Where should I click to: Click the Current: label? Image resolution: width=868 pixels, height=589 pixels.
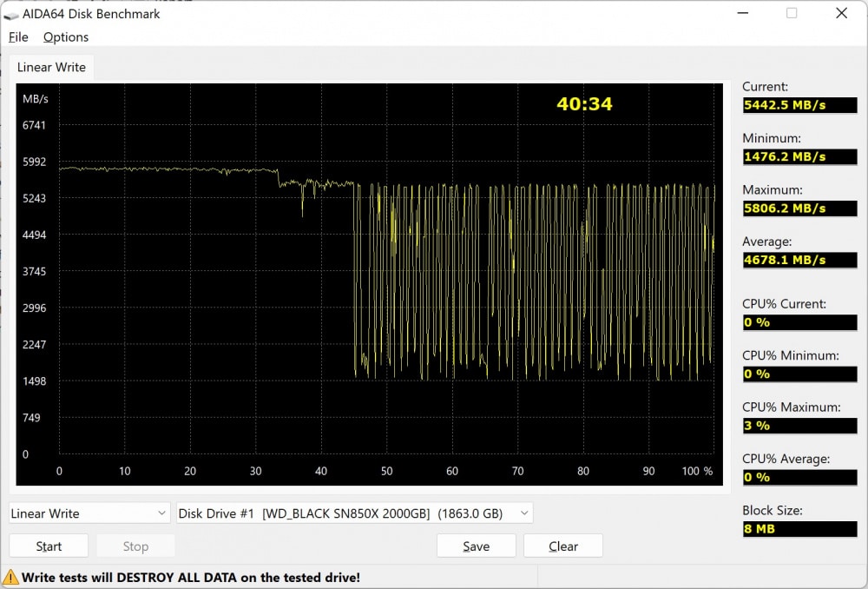pos(765,86)
